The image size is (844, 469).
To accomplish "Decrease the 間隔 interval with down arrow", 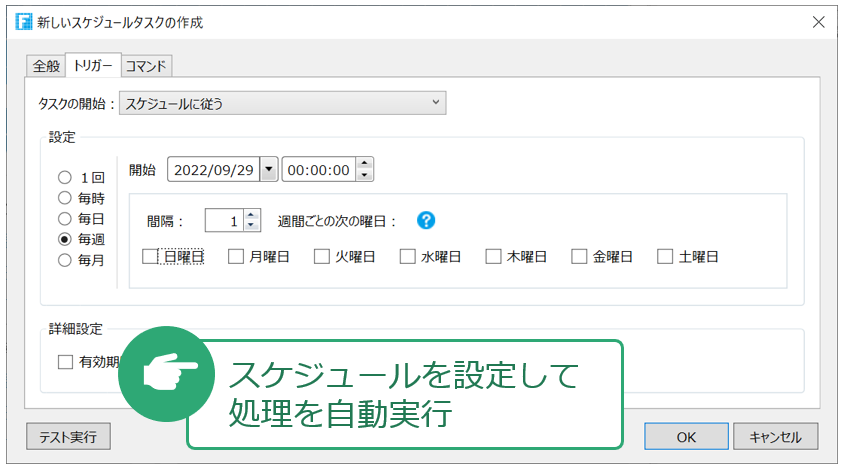I will tap(251, 227).
